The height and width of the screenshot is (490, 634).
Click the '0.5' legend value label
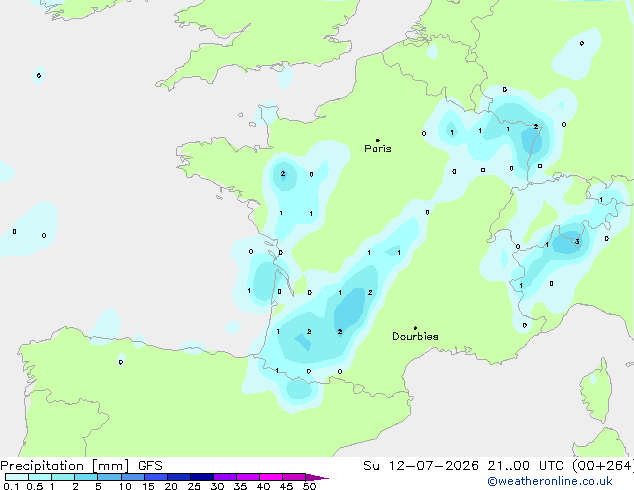coord(34,486)
